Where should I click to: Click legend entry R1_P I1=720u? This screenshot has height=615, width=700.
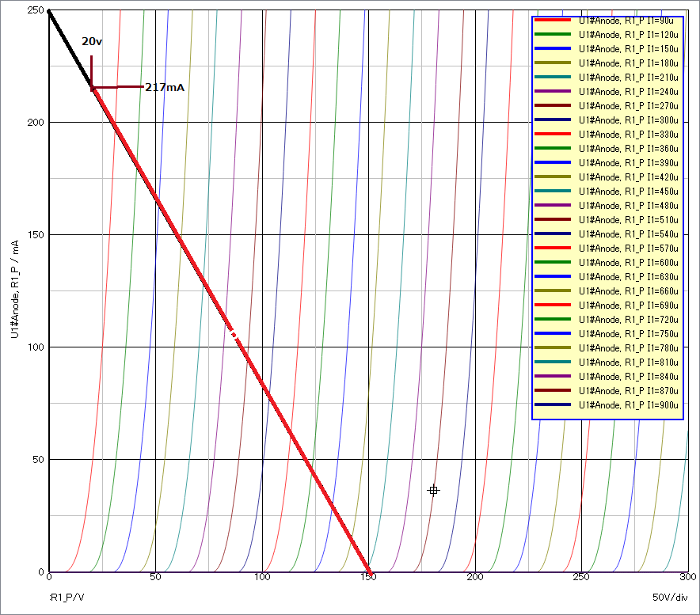pyautogui.click(x=607, y=320)
